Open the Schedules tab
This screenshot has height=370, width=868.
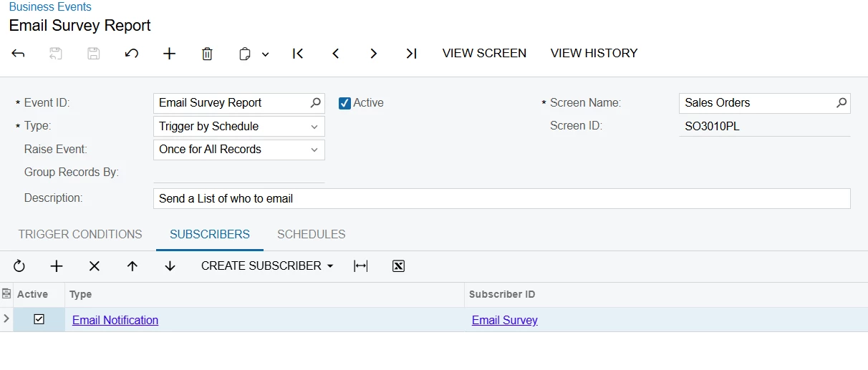pyautogui.click(x=312, y=235)
